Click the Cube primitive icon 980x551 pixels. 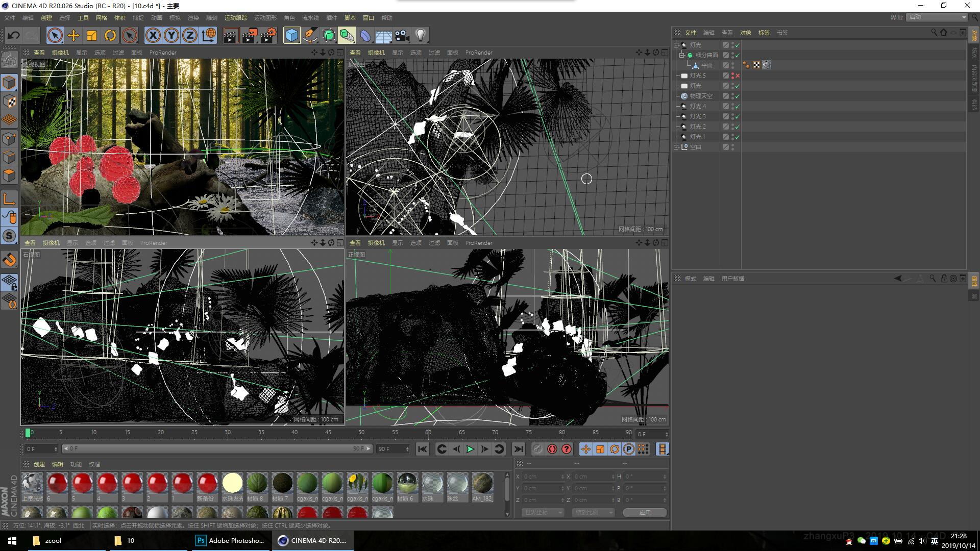coord(291,35)
